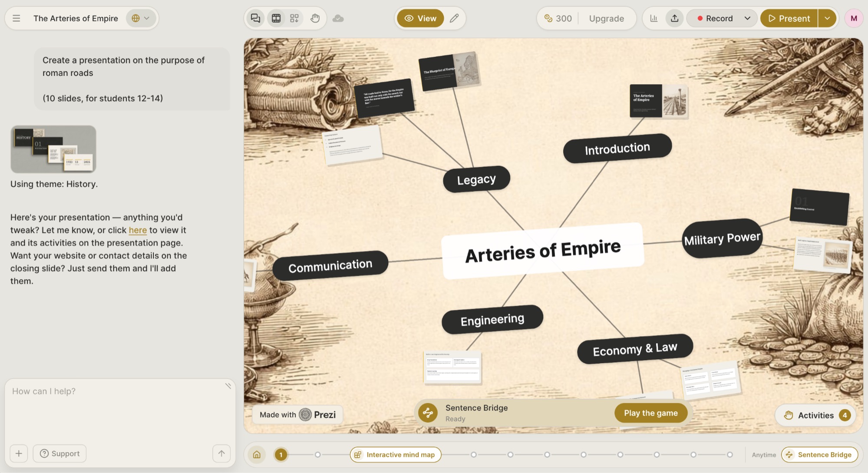Screen dimensions: 868x473
Task: Open the Communication topic
Action: 330,265
